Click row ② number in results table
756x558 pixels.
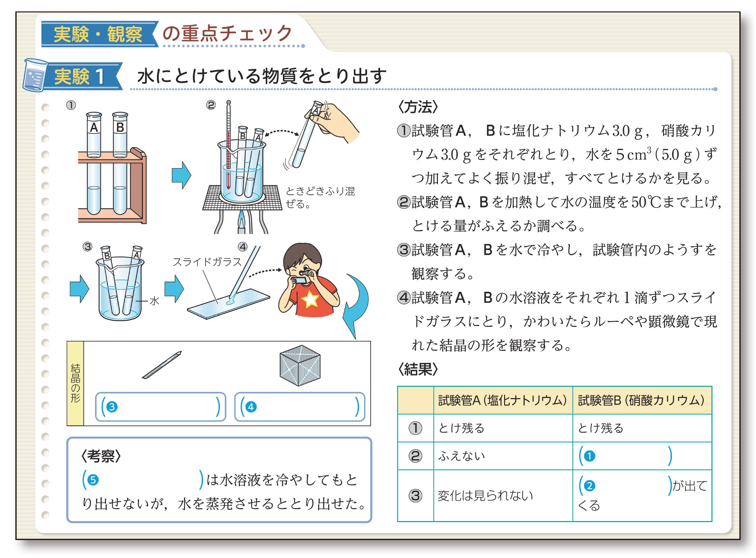tap(415, 456)
